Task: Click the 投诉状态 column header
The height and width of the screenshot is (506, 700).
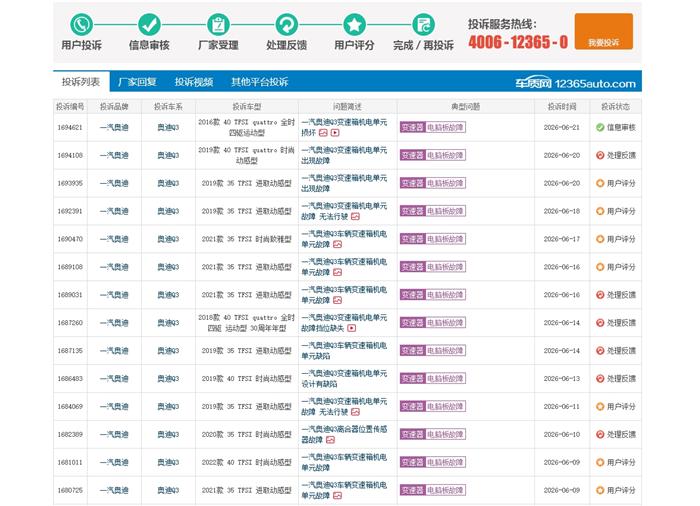Action: [x=615, y=106]
